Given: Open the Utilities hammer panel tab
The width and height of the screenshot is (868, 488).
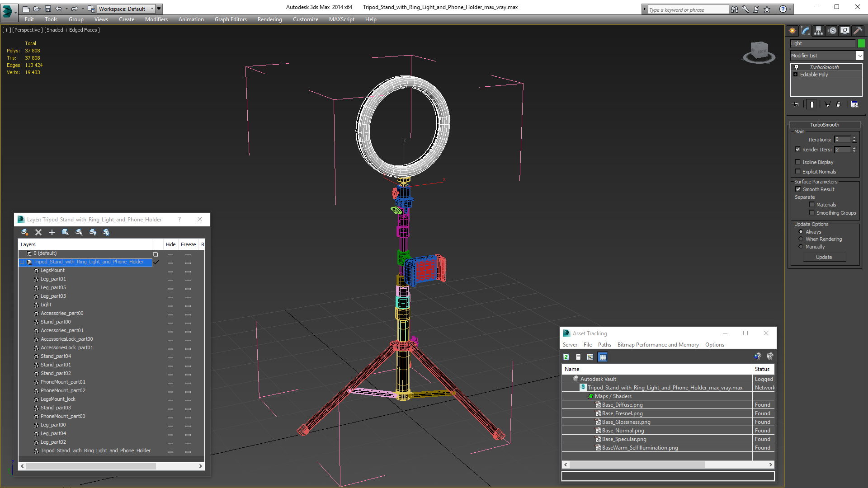Looking at the screenshot, I should [857, 31].
